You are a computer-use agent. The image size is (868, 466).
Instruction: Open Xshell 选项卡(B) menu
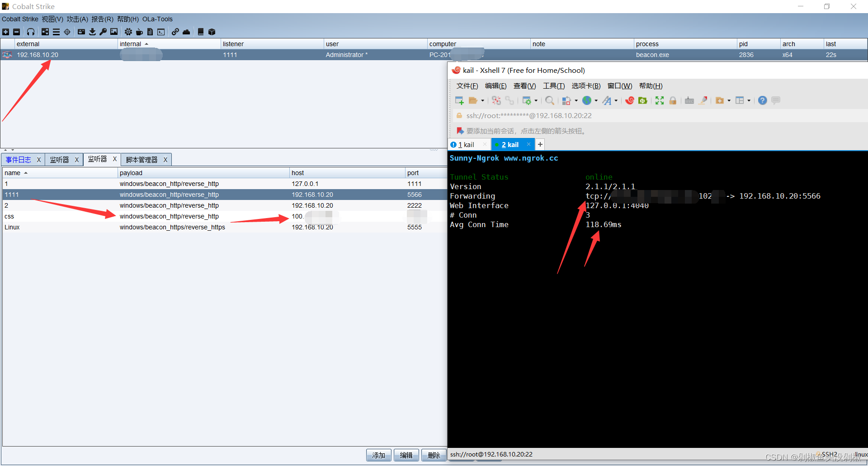pos(586,86)
